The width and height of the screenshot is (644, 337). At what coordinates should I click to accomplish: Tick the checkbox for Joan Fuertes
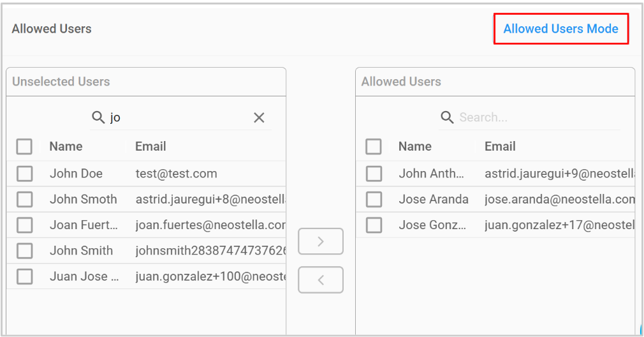[x=25, y=225]
